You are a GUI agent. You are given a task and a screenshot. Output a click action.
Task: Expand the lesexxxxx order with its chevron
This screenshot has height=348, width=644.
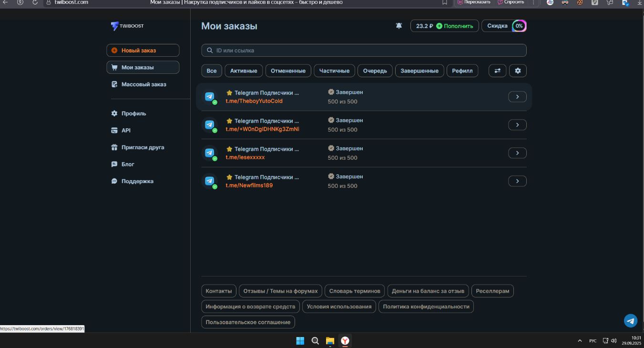[517, 153]
